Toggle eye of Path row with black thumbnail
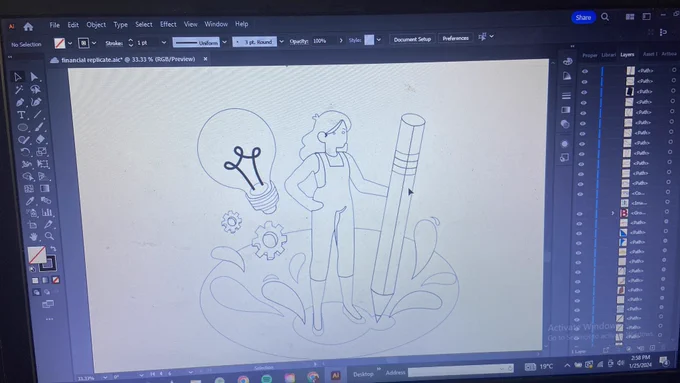 pyautogui.click(x=584, y=92)
